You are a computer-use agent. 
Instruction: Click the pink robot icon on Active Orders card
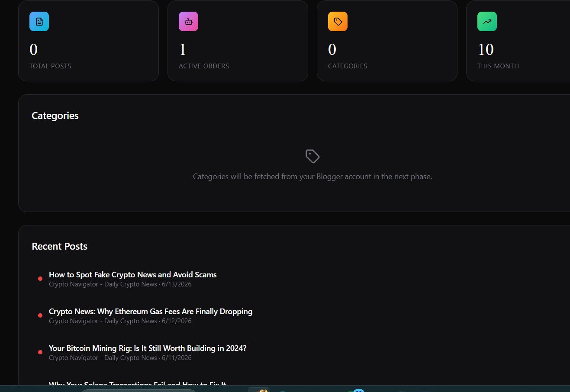pyautogui.click(x=188, y=21)
